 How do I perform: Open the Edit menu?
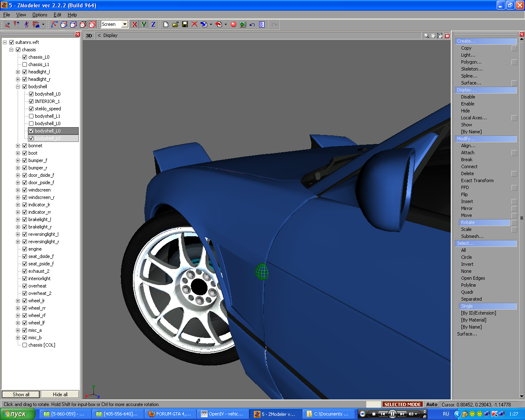pyautogui.click(x=57, y=15)
